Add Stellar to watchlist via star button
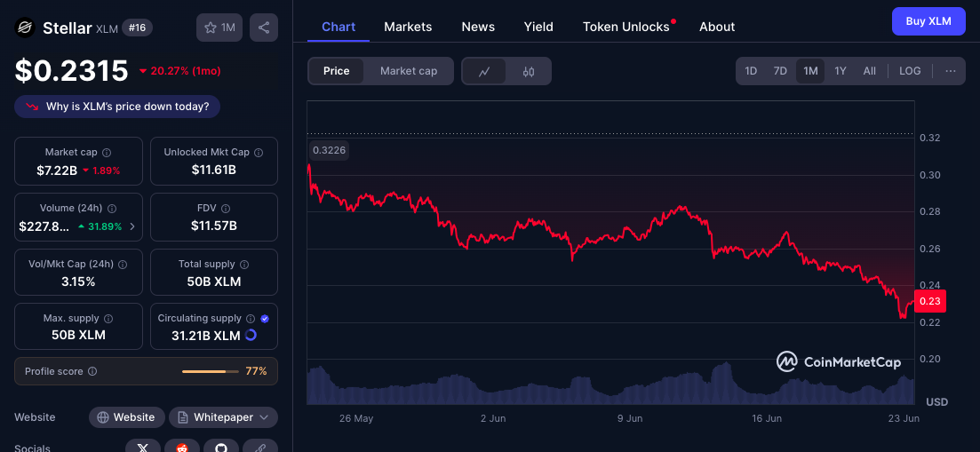This screenshot has height=452, width=980. 219,28
